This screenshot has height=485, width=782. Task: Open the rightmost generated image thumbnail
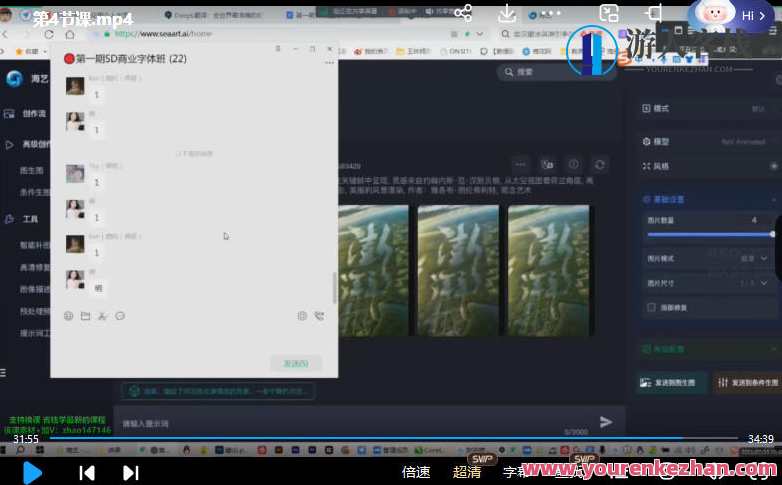click(549, 270)
